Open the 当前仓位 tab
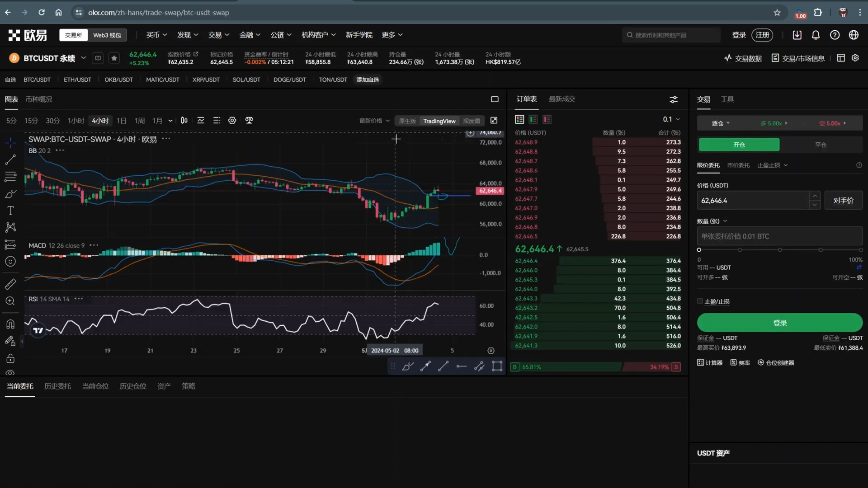The image size is (868, 488). coord(95,386)
